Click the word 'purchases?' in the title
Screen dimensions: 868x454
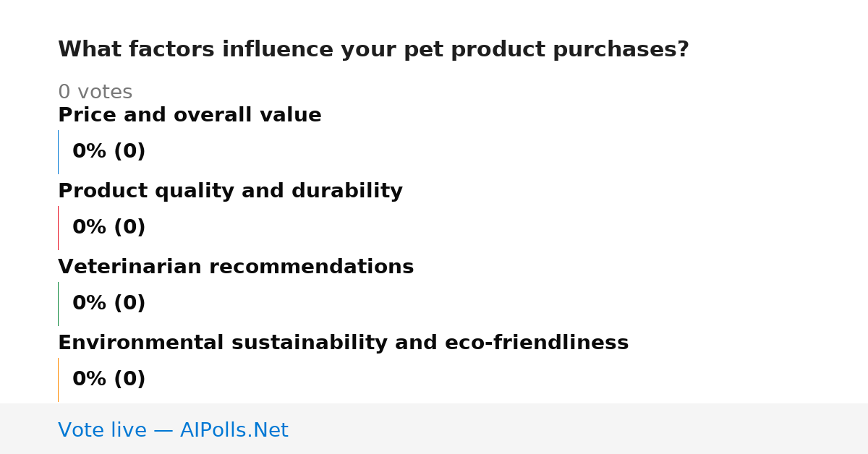(x=621, y=49)
